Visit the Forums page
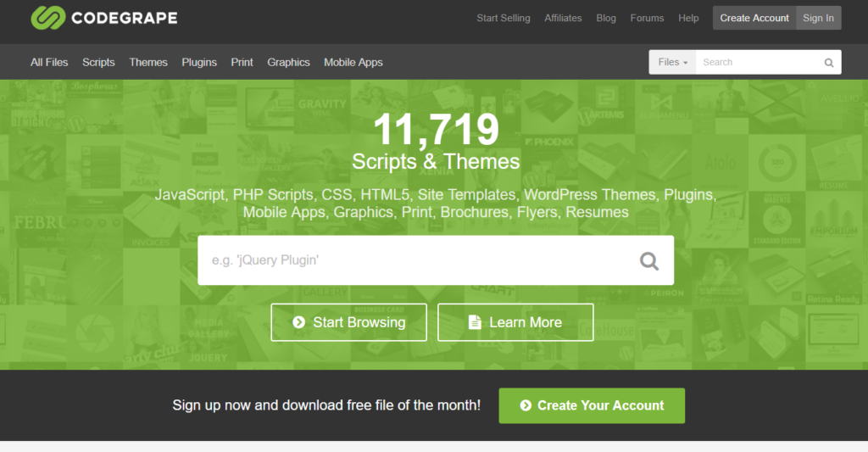The image size is (868, 452). point(647,18)
